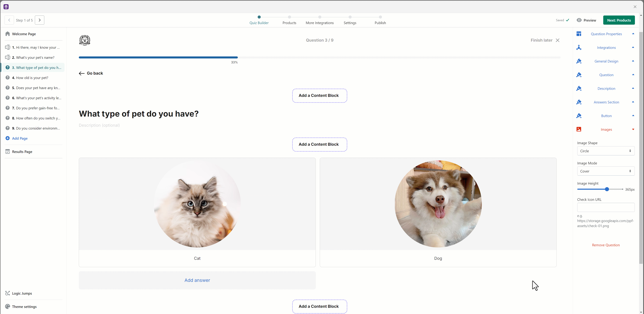Expand the Description section arrow
This screenshot has height=314, width=644.
tap(633, 88)
